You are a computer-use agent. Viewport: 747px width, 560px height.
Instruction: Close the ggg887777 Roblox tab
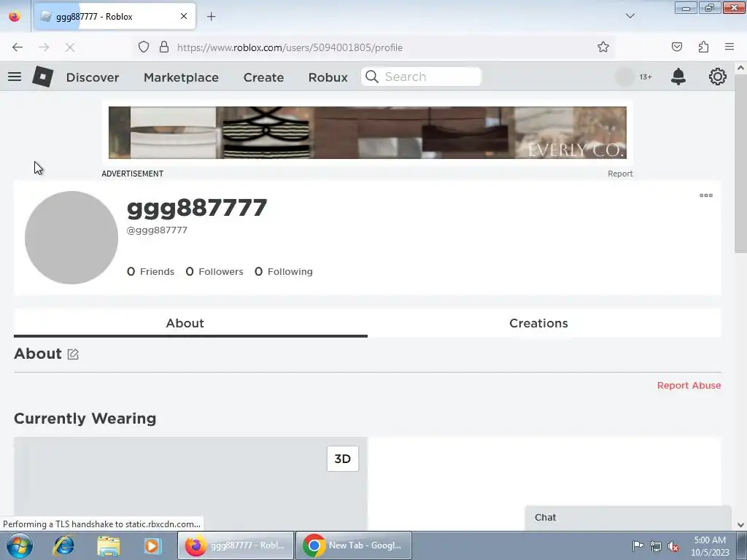click(x=184, y=16)
